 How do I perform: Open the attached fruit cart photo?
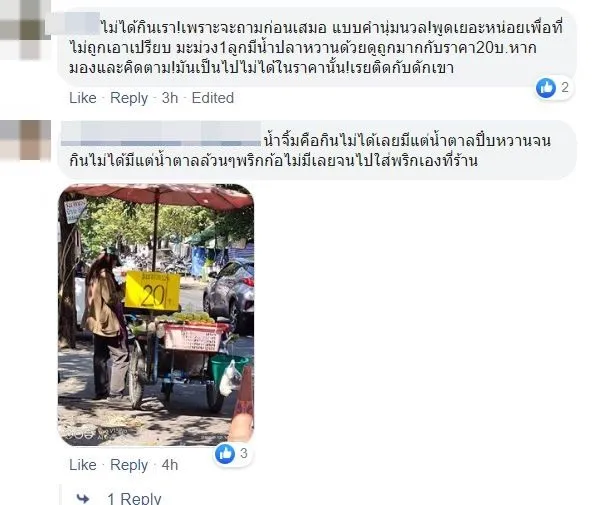click(156, 315)
